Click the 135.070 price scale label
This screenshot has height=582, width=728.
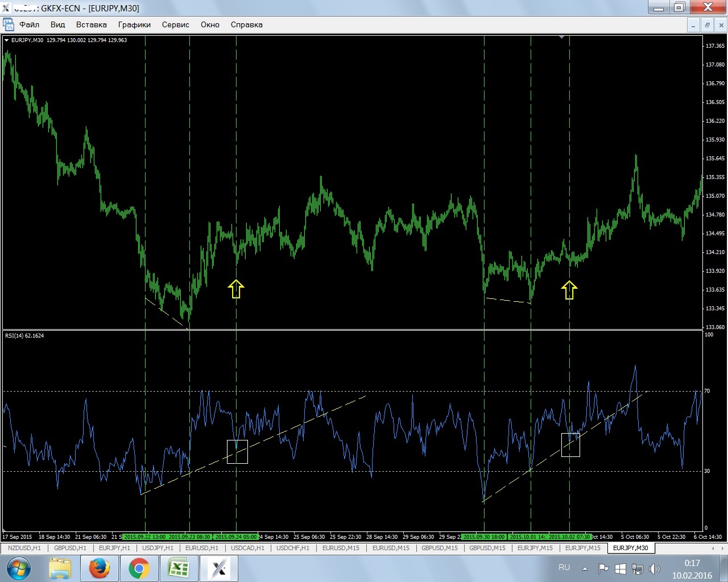[x=715, y=196]
